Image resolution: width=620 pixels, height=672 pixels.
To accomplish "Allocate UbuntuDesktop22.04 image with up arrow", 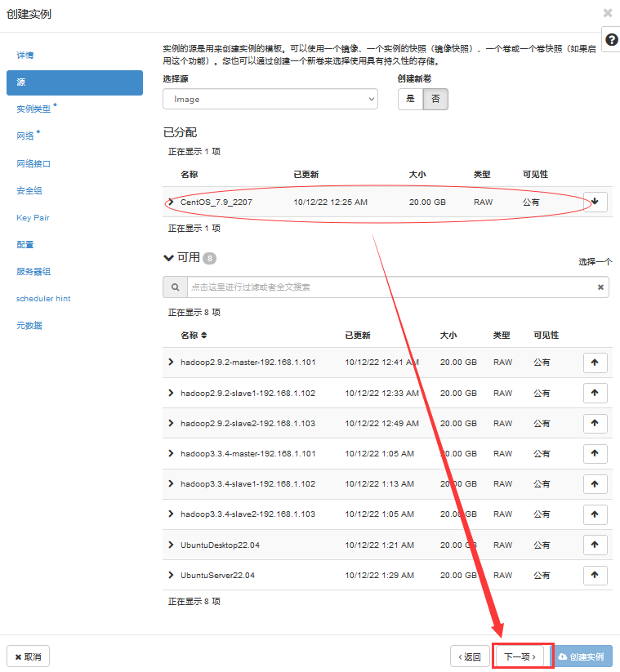I will tap(595, 545).
